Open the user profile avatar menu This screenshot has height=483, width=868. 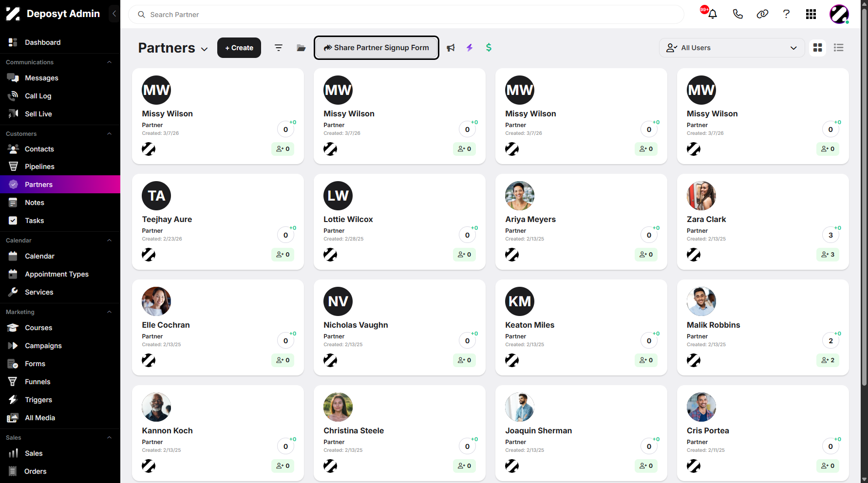[839, 14]
